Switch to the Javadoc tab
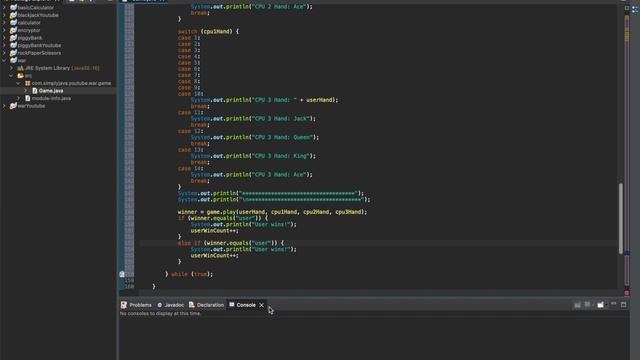The image size is (640, 360). tap(174, 305)
